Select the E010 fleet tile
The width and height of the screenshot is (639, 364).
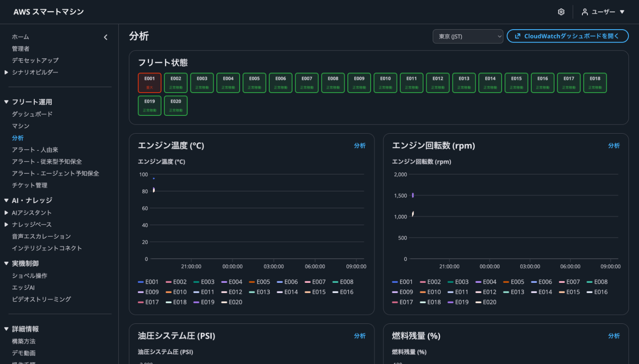tap(385, 83)
